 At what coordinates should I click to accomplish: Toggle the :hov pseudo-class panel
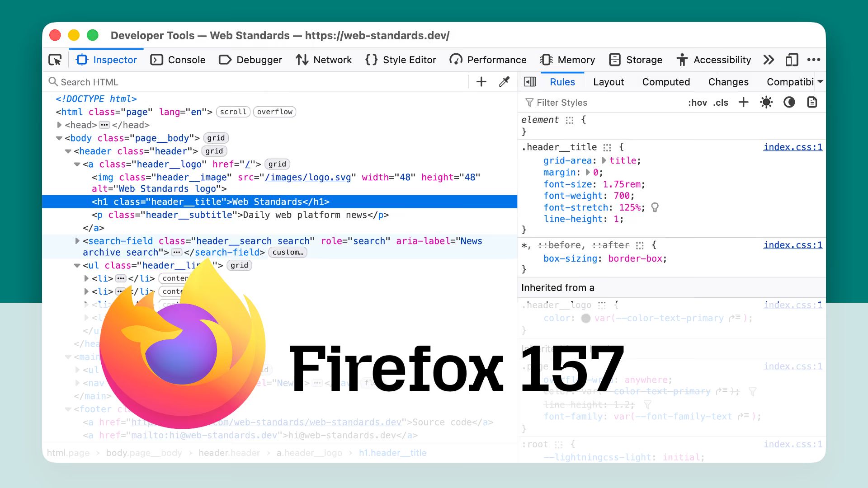point(698,103)
